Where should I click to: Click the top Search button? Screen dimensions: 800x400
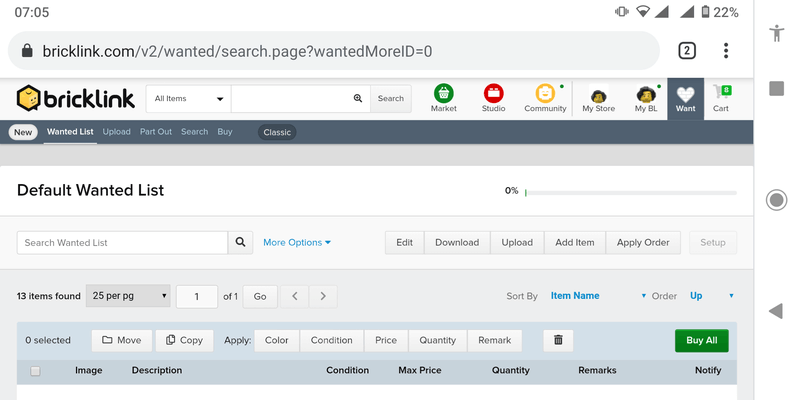coord(391,98)
